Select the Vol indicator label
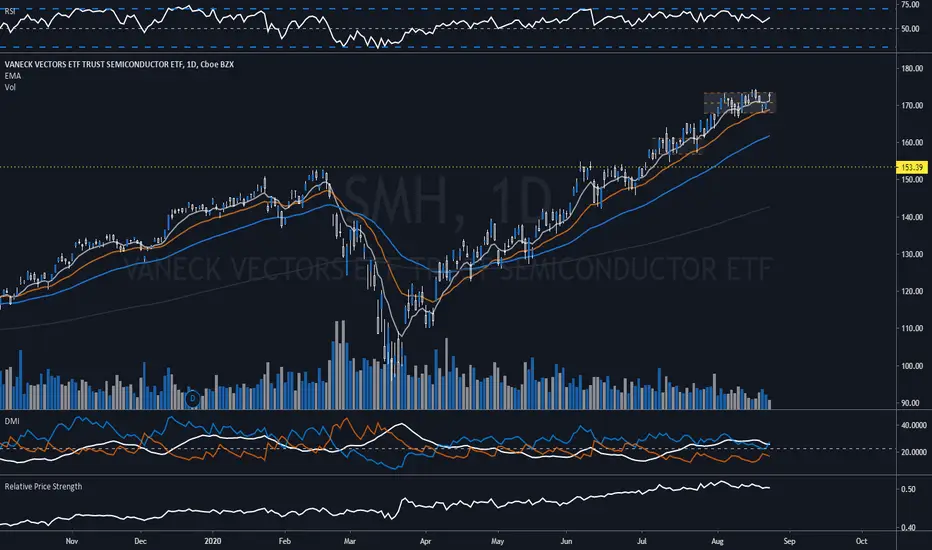Screen dimensions: 932x550 tap(10, 87)
